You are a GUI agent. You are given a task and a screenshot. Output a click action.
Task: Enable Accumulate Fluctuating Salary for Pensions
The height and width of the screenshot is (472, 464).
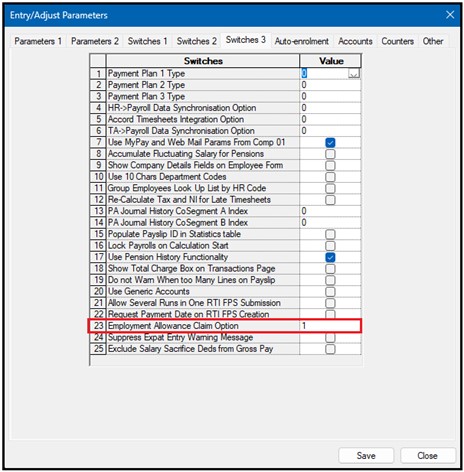(330, 154)
